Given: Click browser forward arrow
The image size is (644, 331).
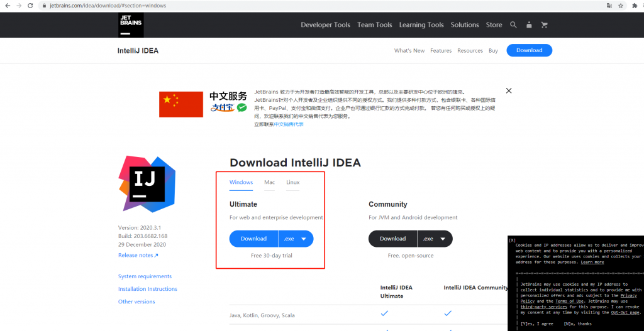Looking at the screenshot, I should point(18,6).
